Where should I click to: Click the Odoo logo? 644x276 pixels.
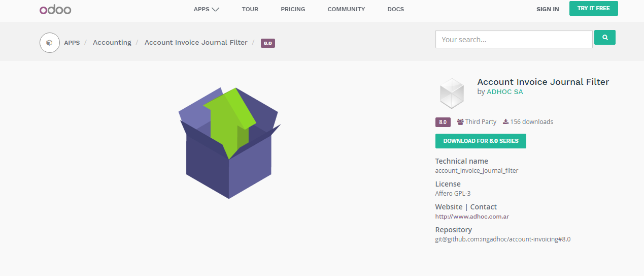coord(55,9)
